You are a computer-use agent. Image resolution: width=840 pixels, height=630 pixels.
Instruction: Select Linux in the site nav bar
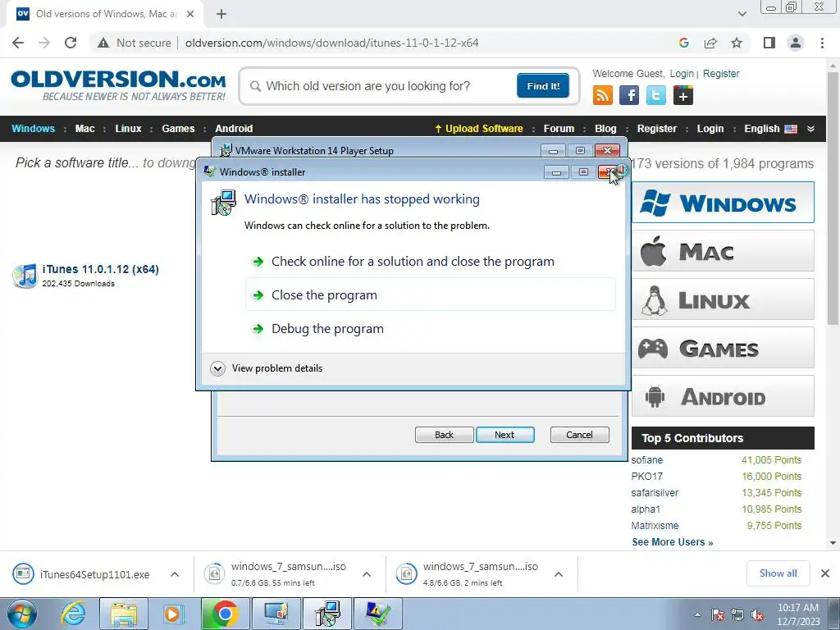[x=128, y=129]
